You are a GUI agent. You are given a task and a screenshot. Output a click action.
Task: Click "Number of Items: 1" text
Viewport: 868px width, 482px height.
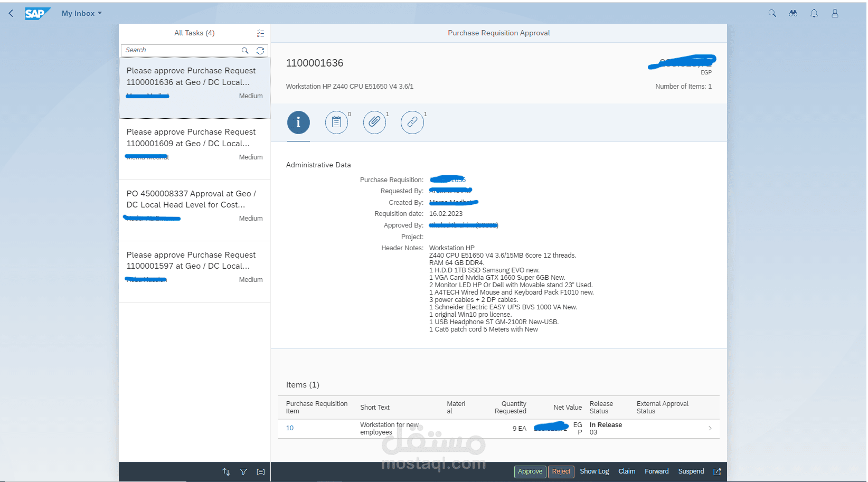[x=683, y=87]
